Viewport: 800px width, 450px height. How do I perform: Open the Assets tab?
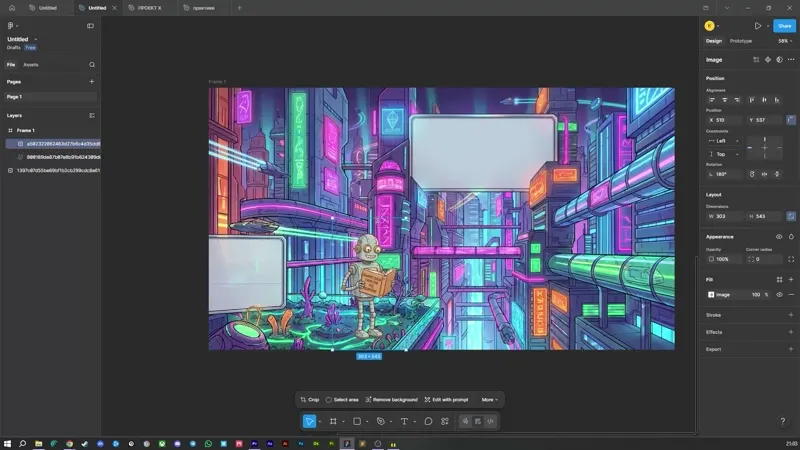click(x=31, y=65)
